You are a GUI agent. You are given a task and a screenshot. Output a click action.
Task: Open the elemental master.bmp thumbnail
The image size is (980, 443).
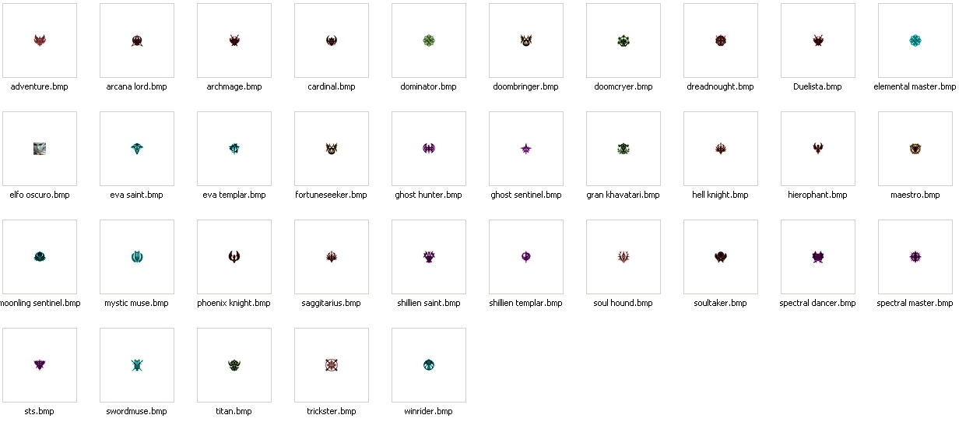click(915, 40)
